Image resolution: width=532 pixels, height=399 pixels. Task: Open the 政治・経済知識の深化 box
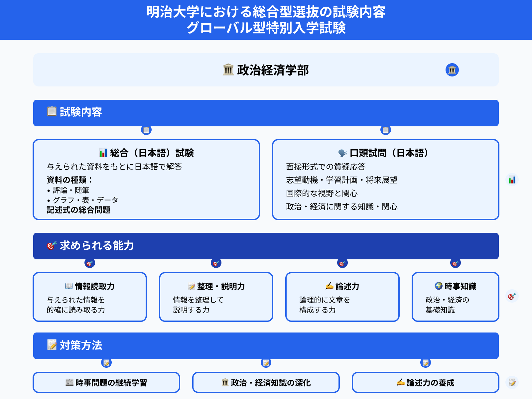point(266,382)
